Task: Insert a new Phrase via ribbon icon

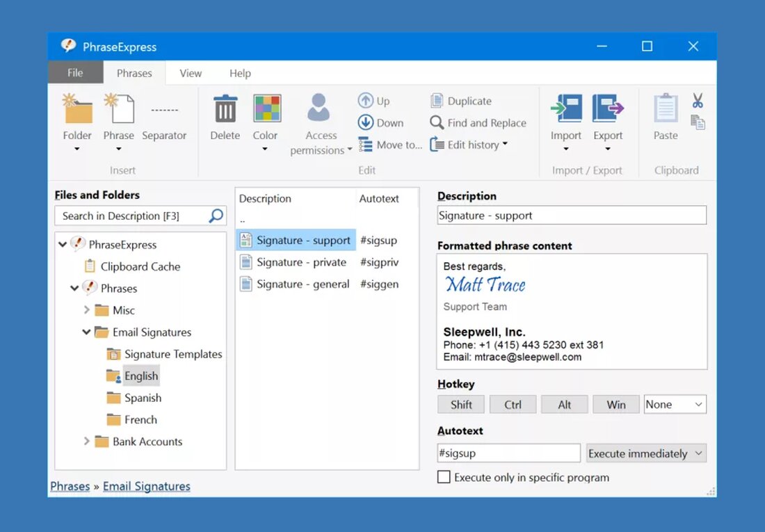Action: (x=118, y=108)
